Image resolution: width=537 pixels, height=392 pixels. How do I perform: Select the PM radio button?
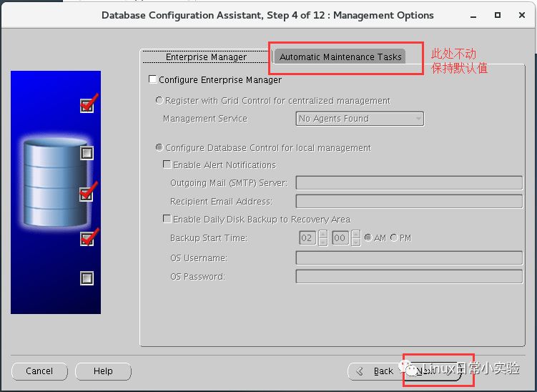[394, 237]
